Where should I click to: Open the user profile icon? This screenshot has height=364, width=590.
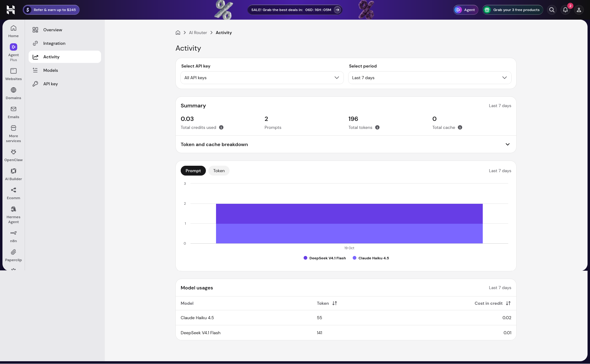pyautogui.click(x=579, y=10)
